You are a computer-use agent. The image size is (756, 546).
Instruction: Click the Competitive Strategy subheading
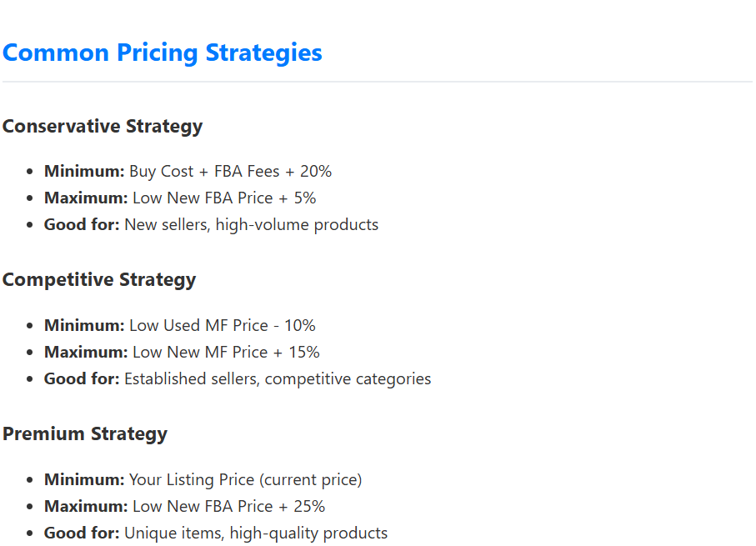[99, 280]
